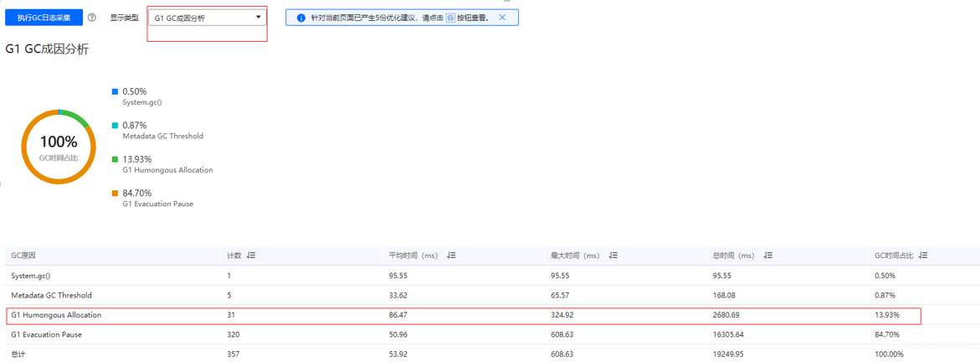Click the blue info icon in notification

(x=300, y=18)
